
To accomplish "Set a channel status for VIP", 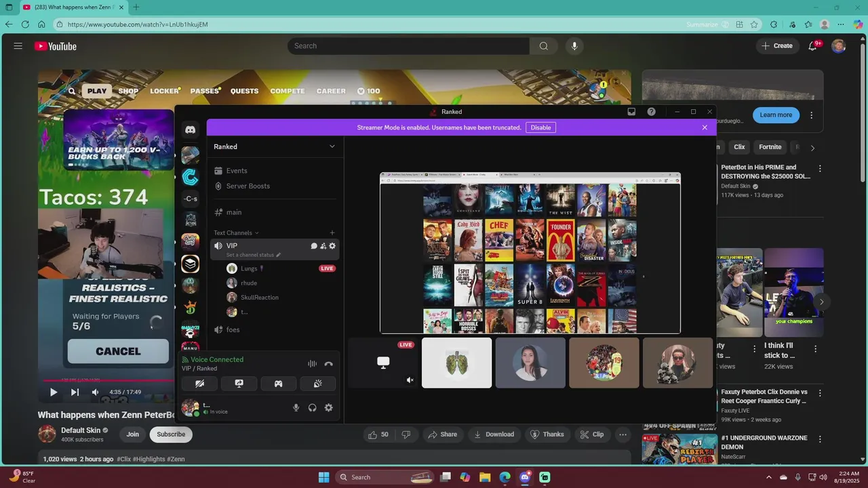I will (253, 255).
